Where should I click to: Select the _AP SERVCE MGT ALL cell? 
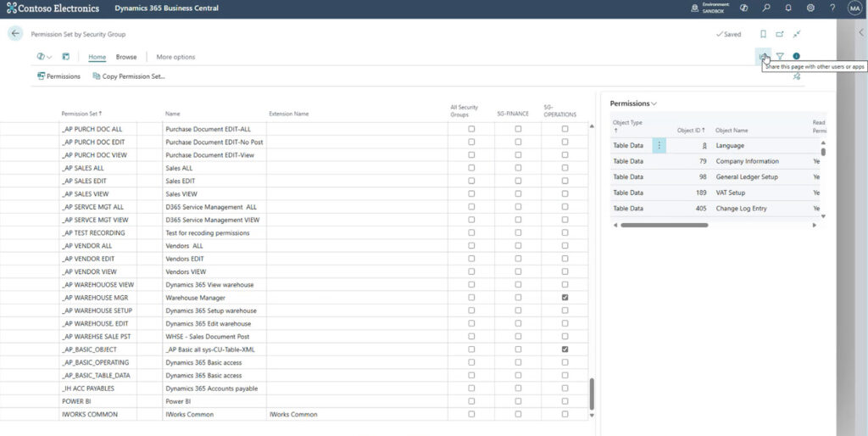[97, 207]
